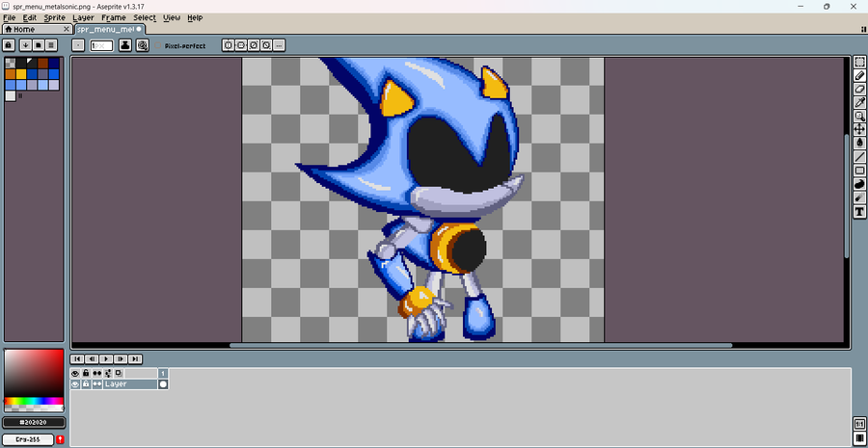868x448 pixels.
Task: Select the Contour tool
Action: click(859, 184)
